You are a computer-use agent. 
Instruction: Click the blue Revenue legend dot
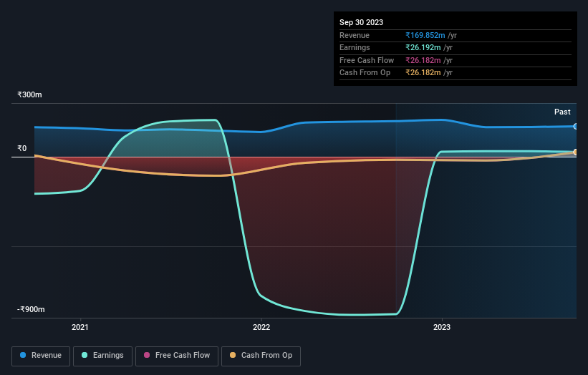tap(23, 355)
